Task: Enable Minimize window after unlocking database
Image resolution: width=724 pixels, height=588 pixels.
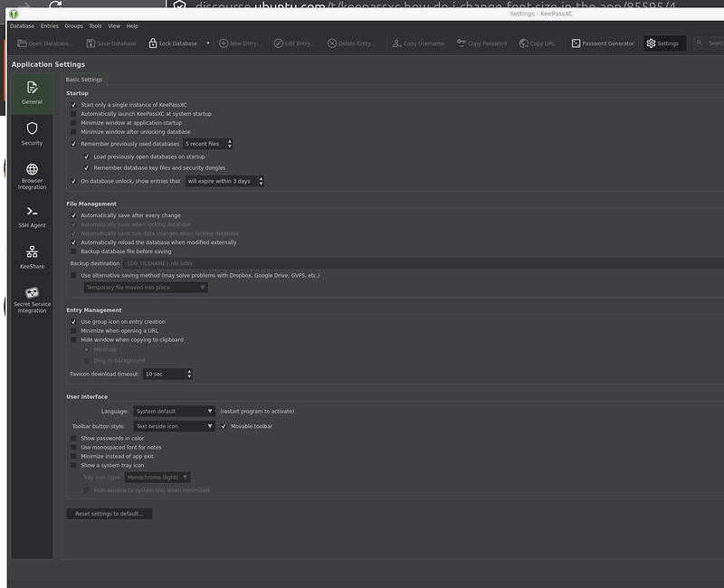Action: pyautogui.click(x=73, y=131)
